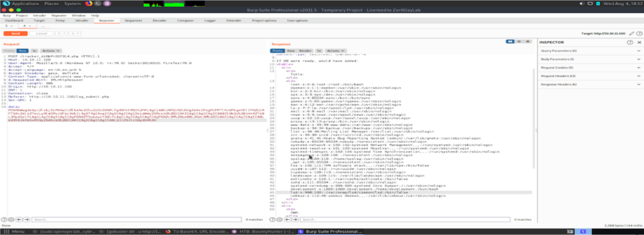Expand Request Headers section in Inspector
644x235 pixels.
590,76
